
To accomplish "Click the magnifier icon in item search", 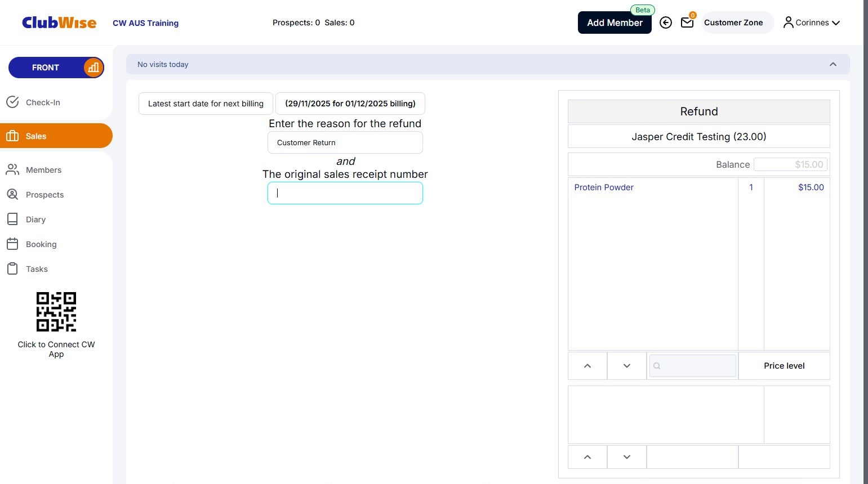I will pos(657,366).
